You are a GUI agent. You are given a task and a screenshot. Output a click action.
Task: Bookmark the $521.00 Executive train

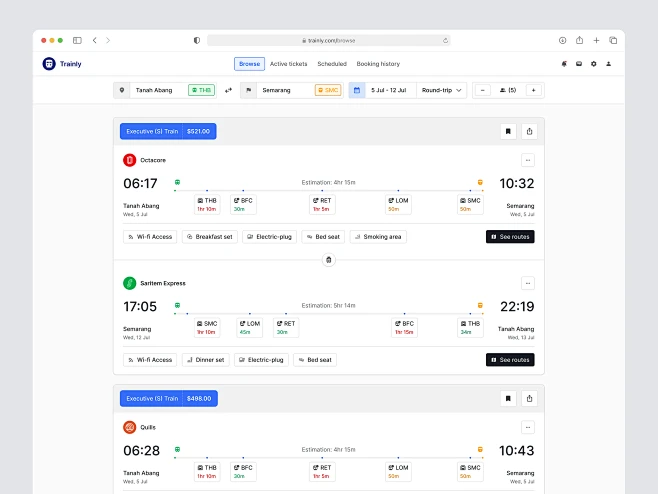[x=508, y=131]
